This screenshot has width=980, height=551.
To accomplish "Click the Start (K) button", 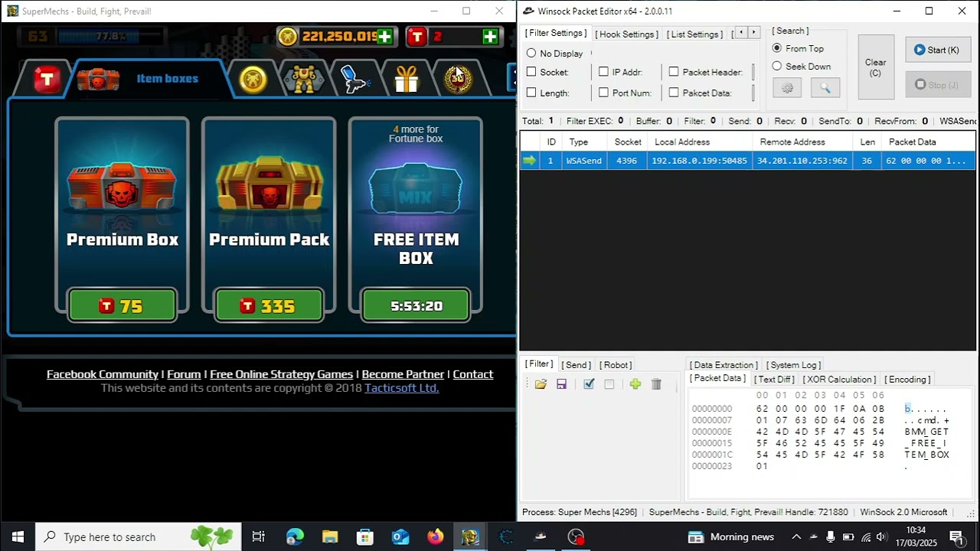I will pyautogui.click(x=938, y=50).
